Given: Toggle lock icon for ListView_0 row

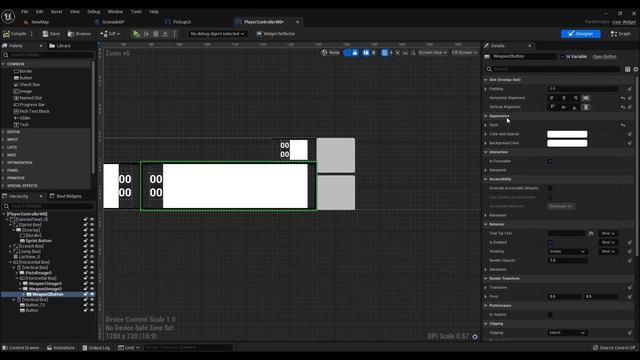Looking at the screenshot, I should click(86, 257).
